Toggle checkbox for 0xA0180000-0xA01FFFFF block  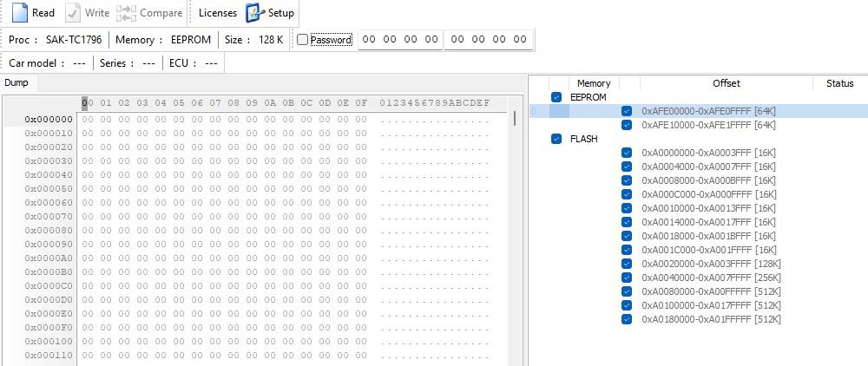click(x=627, y=319)
